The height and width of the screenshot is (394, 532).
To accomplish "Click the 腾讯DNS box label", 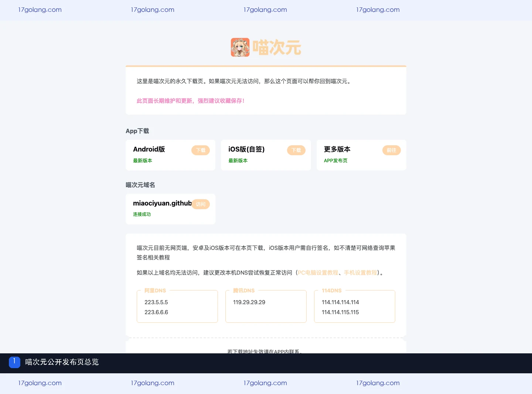I will tap(244, 291).
